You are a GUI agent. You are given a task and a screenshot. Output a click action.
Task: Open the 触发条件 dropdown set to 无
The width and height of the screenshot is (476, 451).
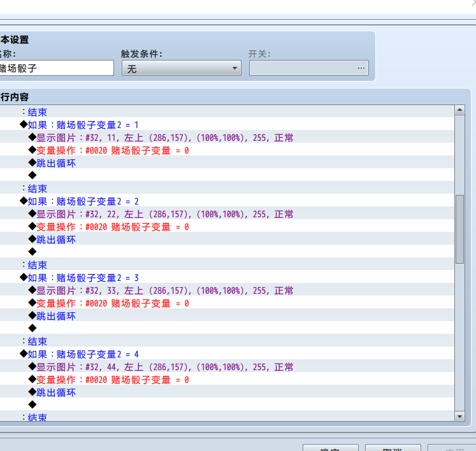pos(181,68)
